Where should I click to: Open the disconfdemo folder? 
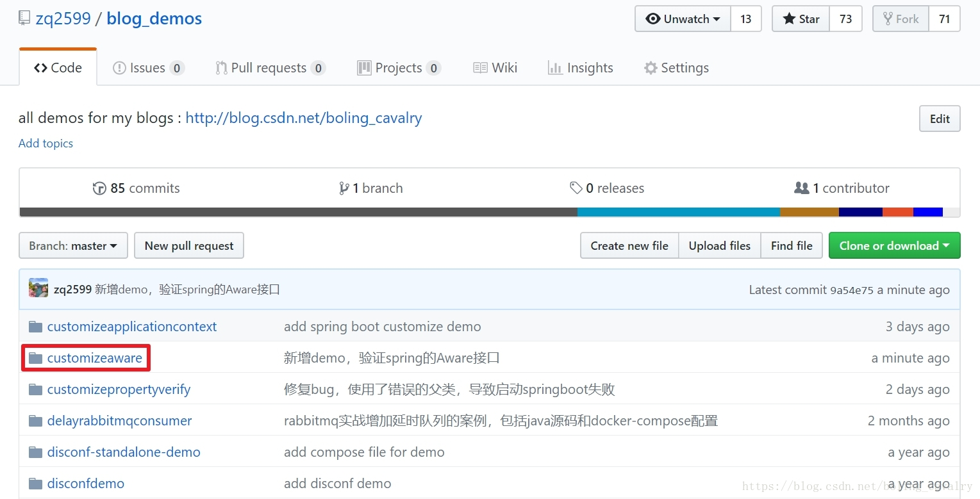click(86, 484)
